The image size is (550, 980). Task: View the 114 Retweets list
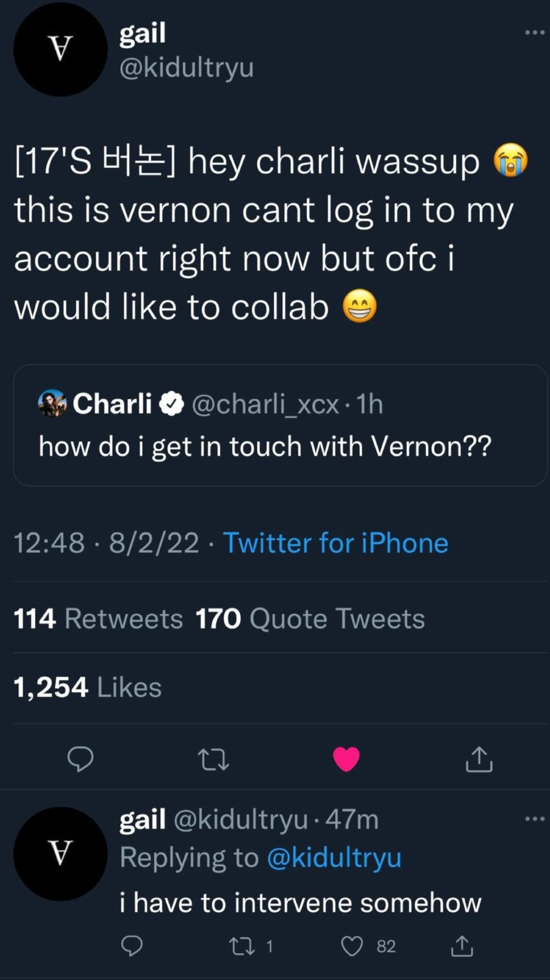pyautogui.click(x=98, y=619)
